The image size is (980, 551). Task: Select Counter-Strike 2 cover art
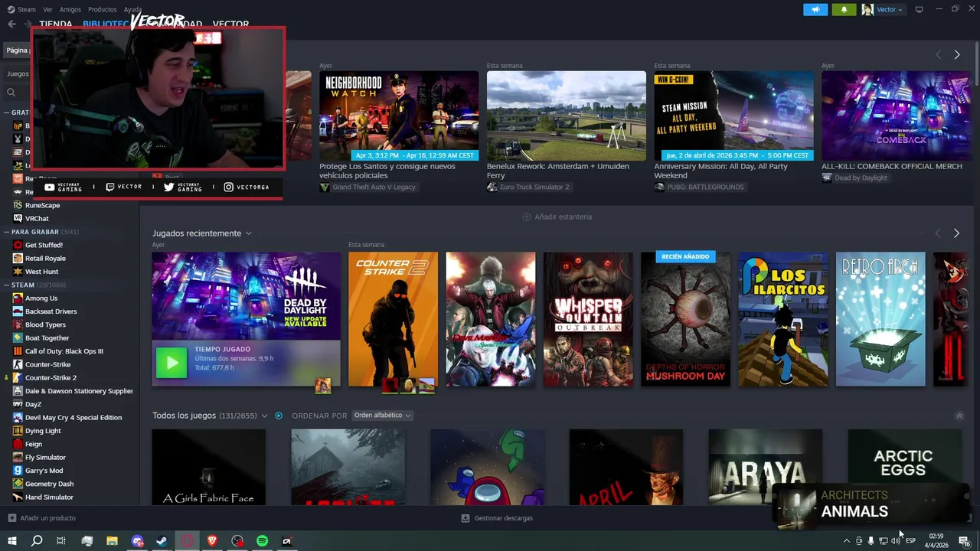pos(393,319)
